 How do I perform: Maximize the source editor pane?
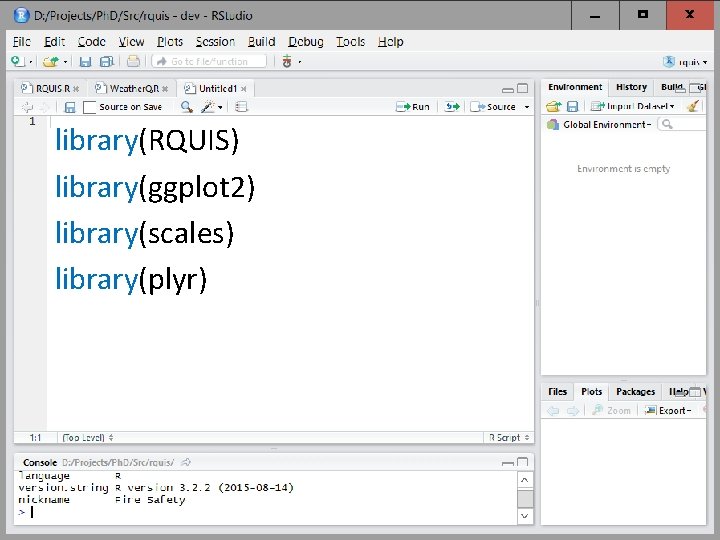523,88
